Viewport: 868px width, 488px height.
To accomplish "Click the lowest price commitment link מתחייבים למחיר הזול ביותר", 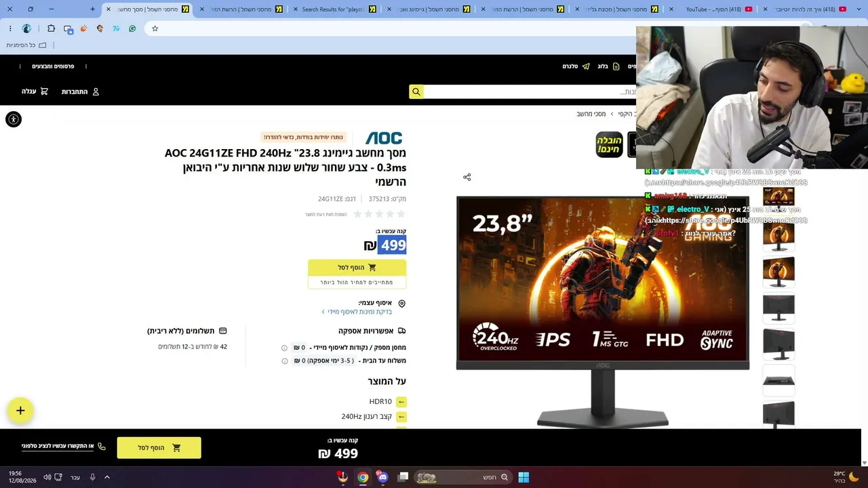I will pyautogui.click(x=357, y=283).
